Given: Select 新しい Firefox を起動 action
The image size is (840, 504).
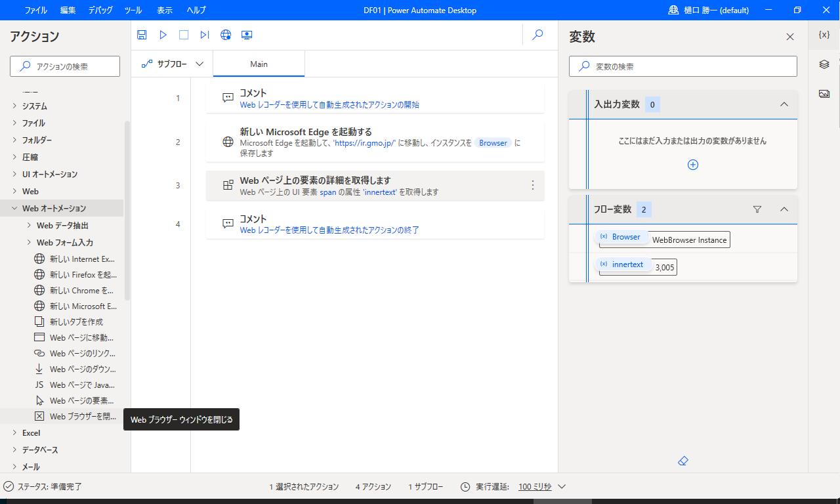Looking at the screenshot, I should pyautogui.click(x=75, y=274).
